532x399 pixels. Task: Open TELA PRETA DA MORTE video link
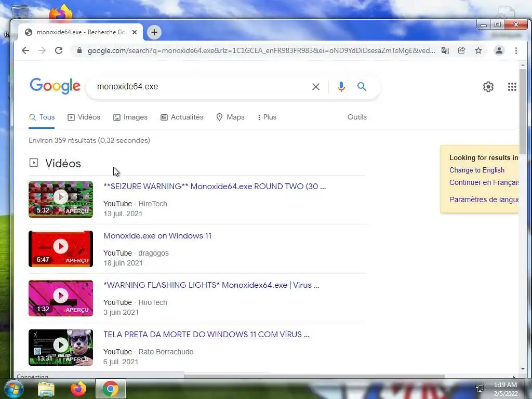(206, 335)
